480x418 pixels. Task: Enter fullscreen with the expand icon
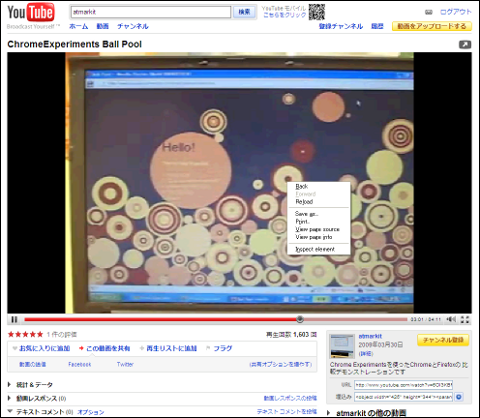465,319
